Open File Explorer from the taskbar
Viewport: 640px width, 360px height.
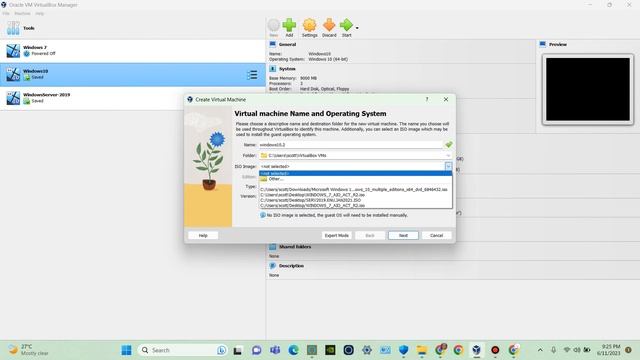point(422,350)
